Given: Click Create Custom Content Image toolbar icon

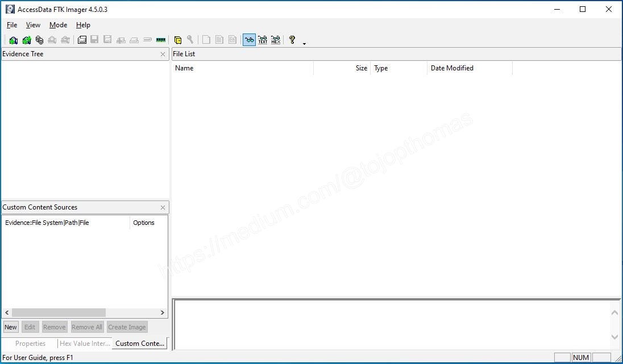Looking at the screenshot, I should coord(134,40).
